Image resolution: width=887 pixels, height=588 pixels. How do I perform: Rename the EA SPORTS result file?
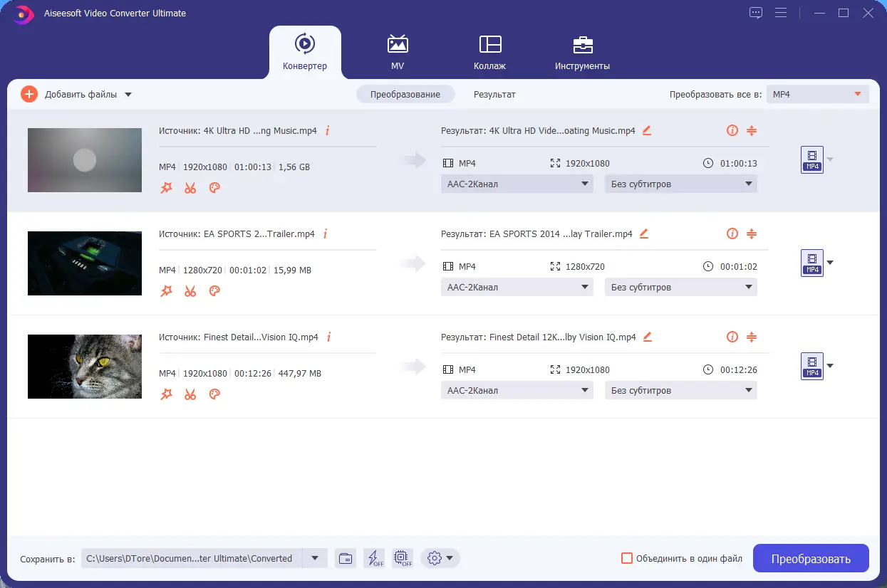[644, 233]
